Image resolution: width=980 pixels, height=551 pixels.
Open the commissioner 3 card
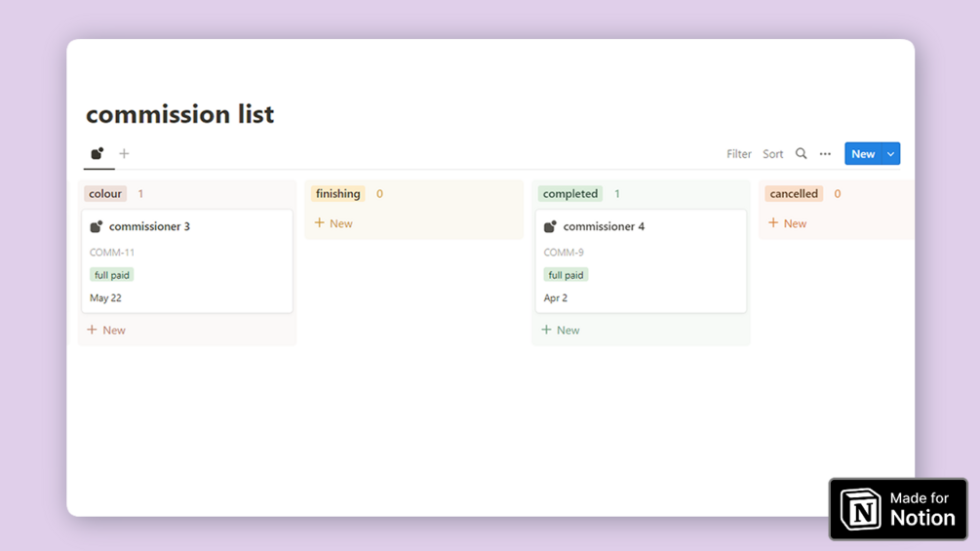(x=187, y=261)
